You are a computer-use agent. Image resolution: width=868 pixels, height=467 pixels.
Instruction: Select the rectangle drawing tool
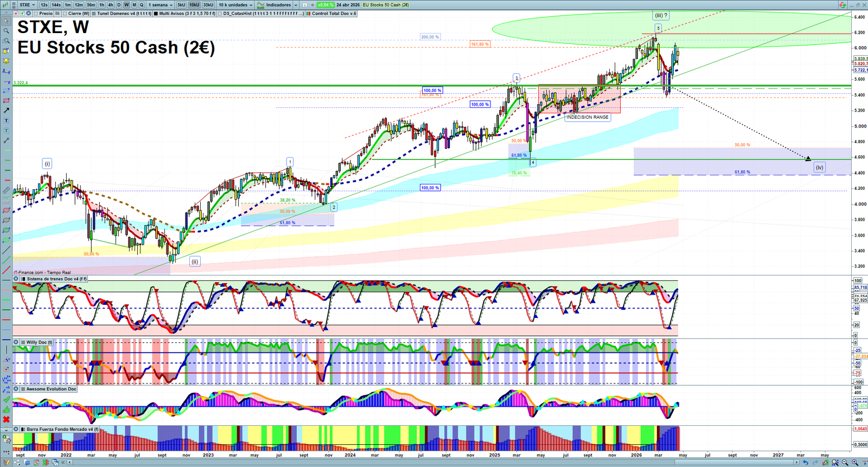(x=6, y=101)
